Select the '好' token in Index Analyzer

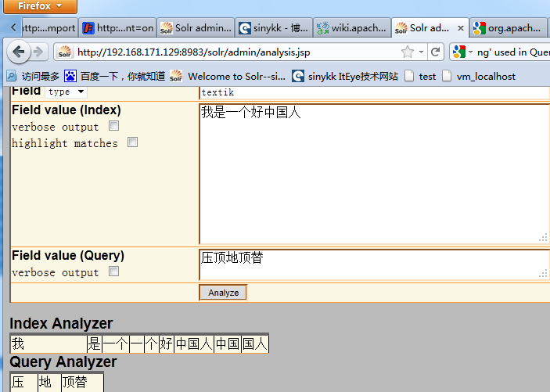coord(167,343)
